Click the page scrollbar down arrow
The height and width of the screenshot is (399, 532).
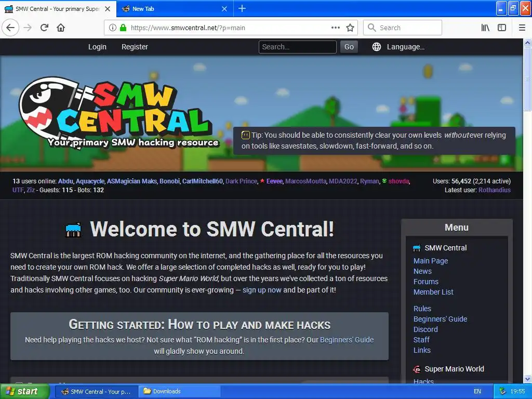click(527, 379)
